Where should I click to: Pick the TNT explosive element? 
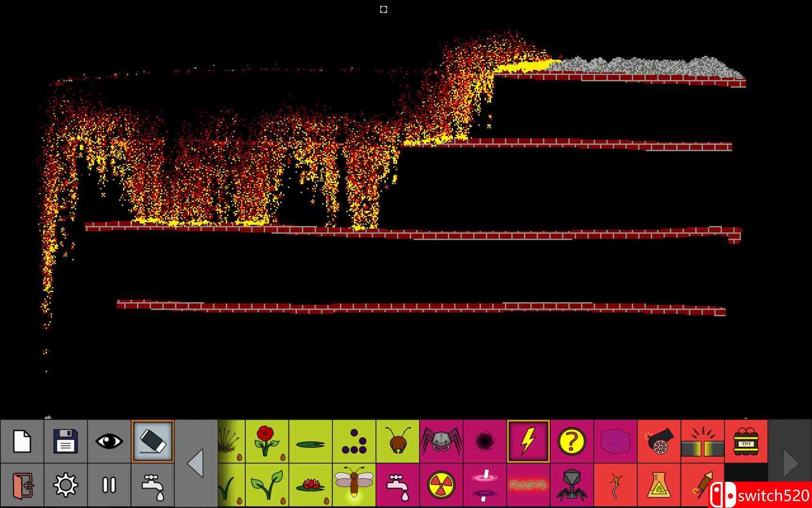point(746,441)
